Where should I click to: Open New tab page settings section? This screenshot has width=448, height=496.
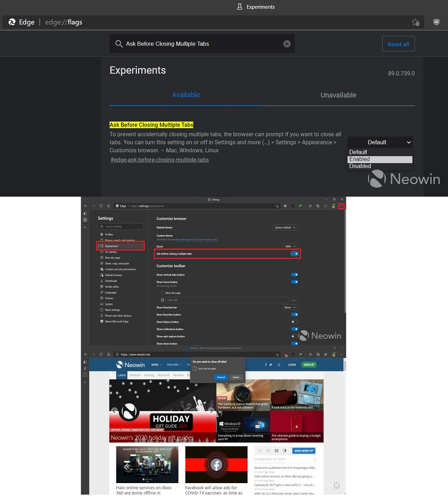[x=112, y=257]
